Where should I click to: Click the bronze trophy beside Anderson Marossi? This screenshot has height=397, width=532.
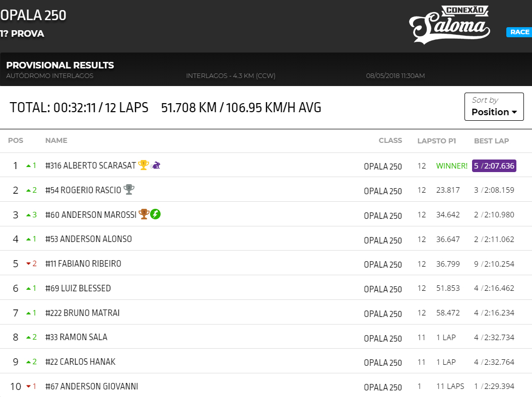tap(144, 214)
